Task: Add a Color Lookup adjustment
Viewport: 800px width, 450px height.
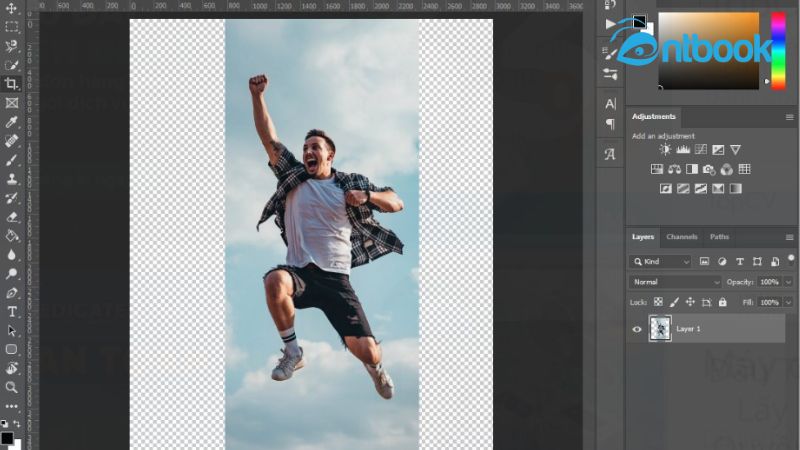Action: tap(744, 169)
